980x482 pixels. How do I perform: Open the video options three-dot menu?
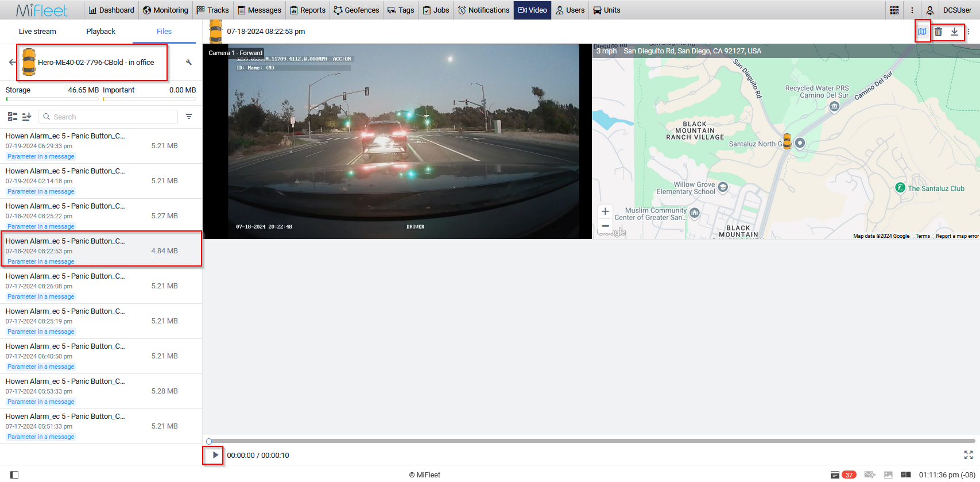pyautogui.click(x=969, y=32)
